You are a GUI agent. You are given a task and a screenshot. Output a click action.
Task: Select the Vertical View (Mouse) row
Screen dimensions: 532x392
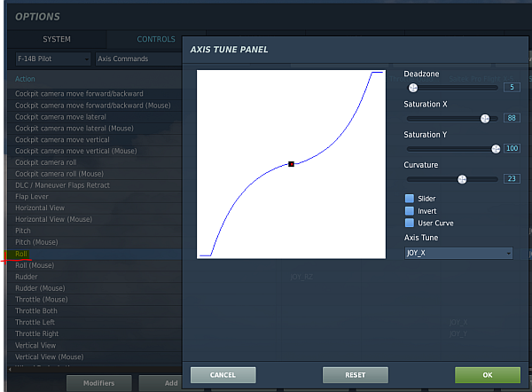click(x=95, y=357)
